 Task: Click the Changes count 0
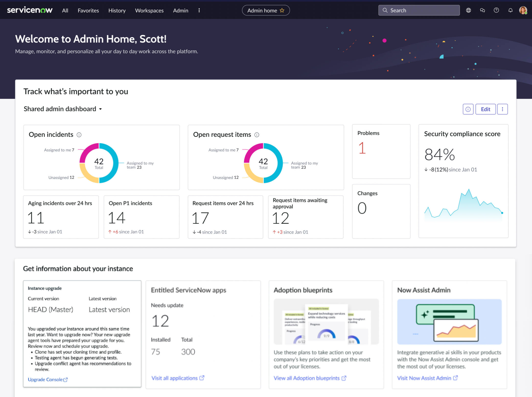362,208
